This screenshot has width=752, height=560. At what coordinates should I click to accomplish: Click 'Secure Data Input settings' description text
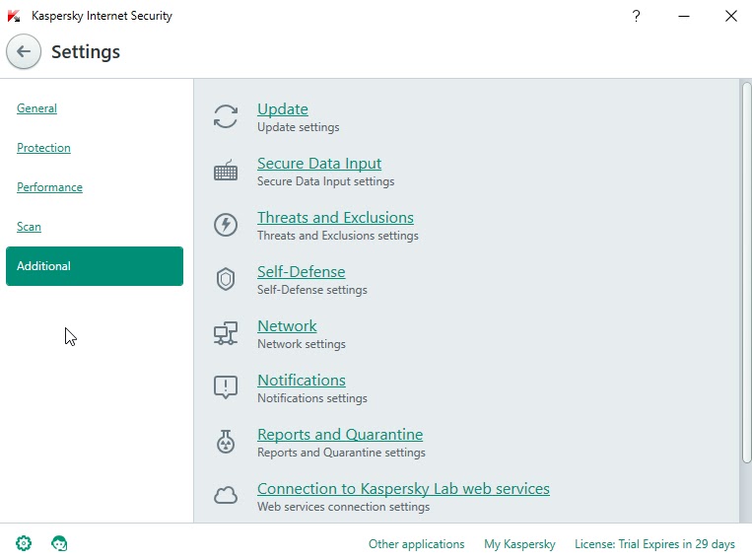point(325,181)
